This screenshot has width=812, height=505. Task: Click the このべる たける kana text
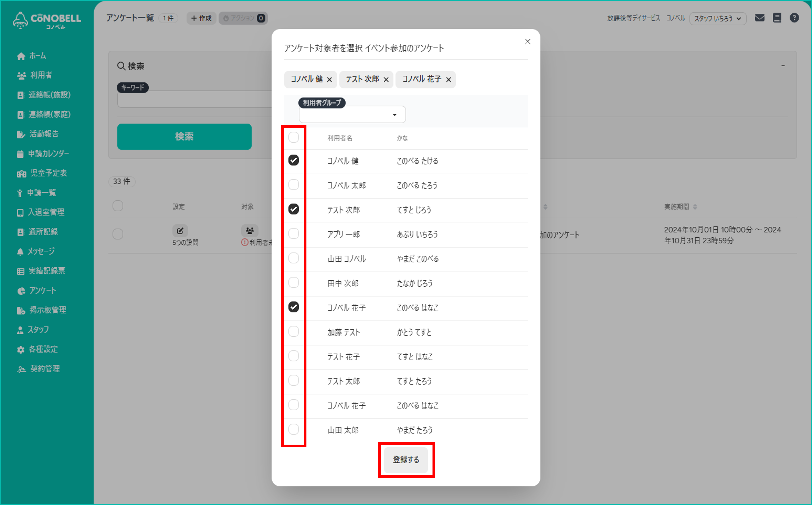pyautogui.click(x=418, y=161)
